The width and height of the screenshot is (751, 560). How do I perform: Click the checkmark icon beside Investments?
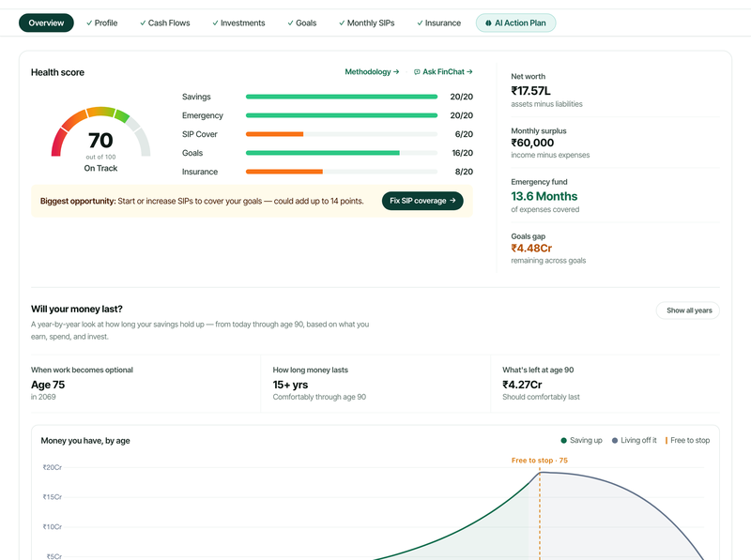pyautogui.click(x=215, y=23)
